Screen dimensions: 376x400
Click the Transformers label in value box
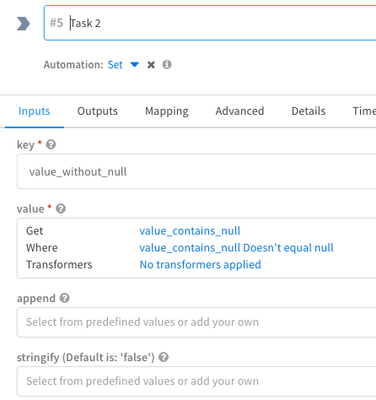tap(59, 264)
